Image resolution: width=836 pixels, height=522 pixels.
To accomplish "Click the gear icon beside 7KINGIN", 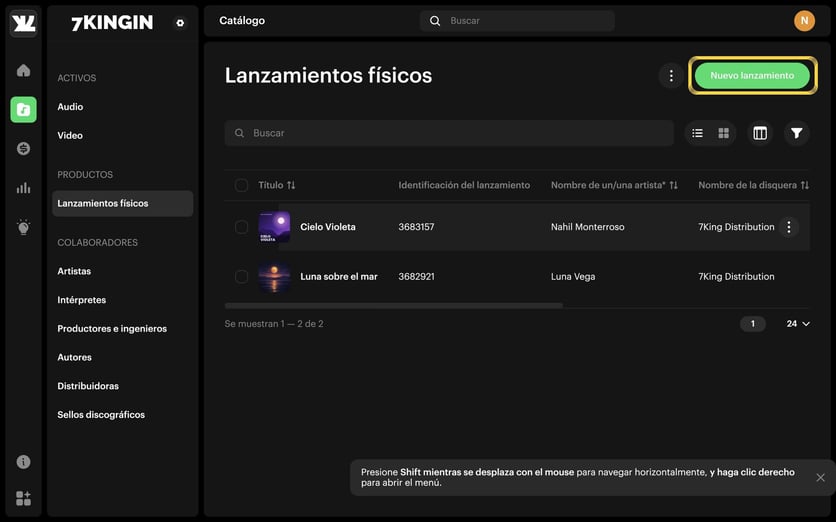I will 180,23.
